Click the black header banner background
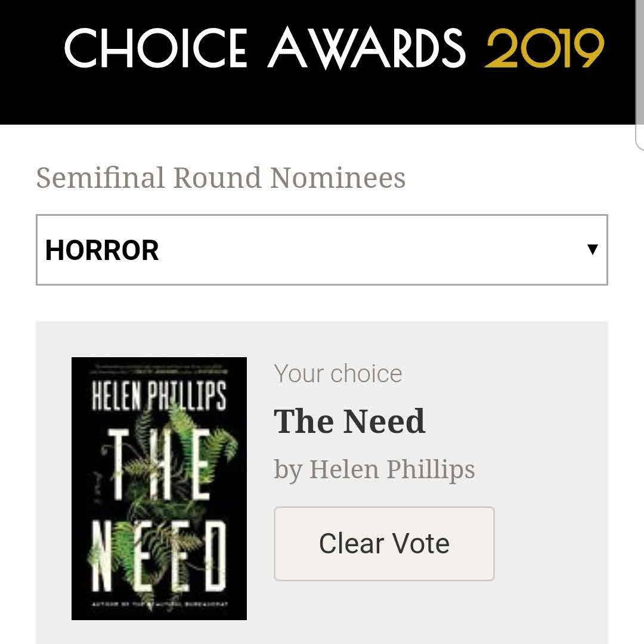Viewport: 644px width, 644px height. coord(322,101)
